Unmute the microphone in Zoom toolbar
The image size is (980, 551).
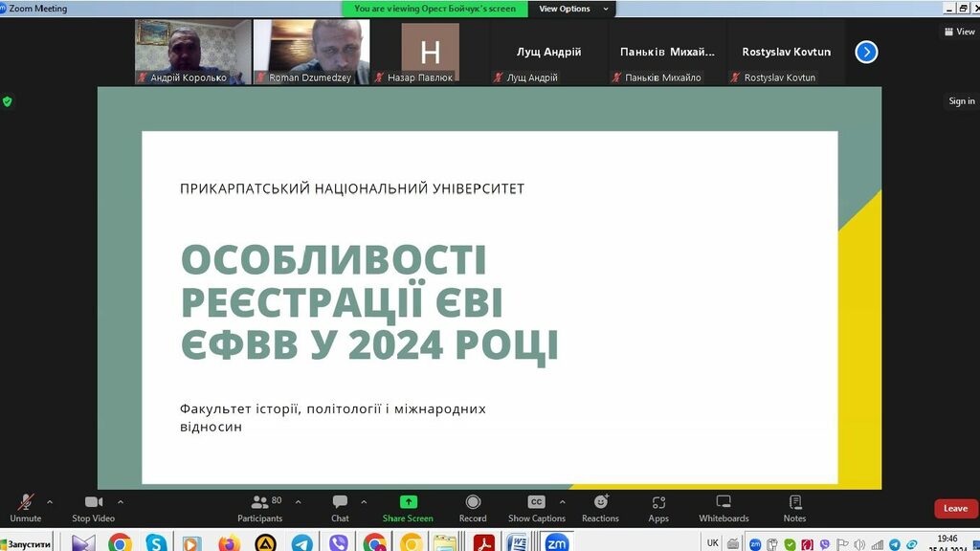26,505
